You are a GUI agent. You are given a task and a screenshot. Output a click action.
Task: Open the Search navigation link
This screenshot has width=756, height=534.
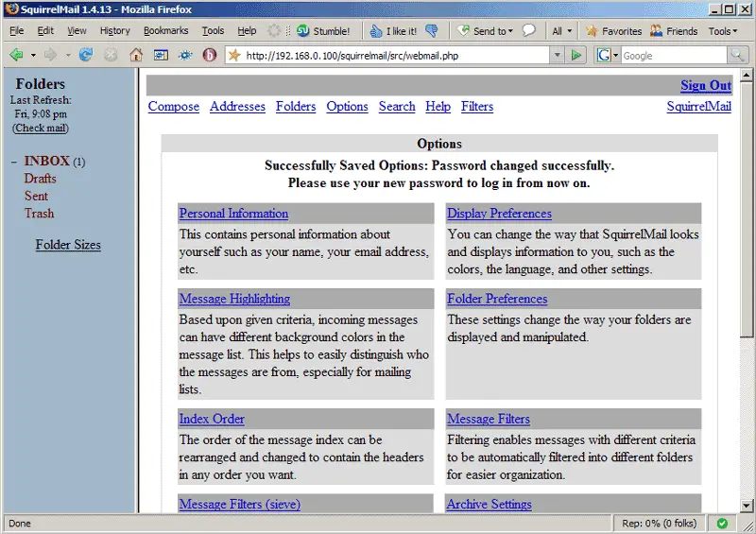pyautogui.click(x=397, y=106)
